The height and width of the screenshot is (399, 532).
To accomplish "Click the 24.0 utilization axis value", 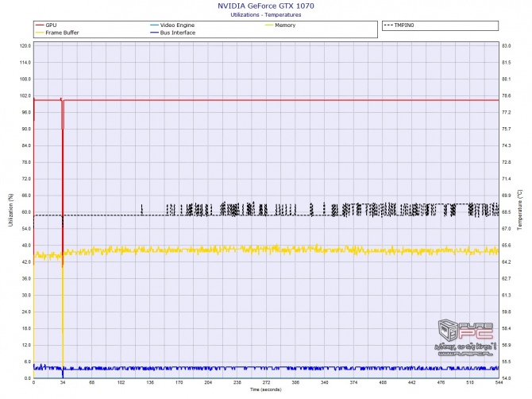I will click(26, 312).
